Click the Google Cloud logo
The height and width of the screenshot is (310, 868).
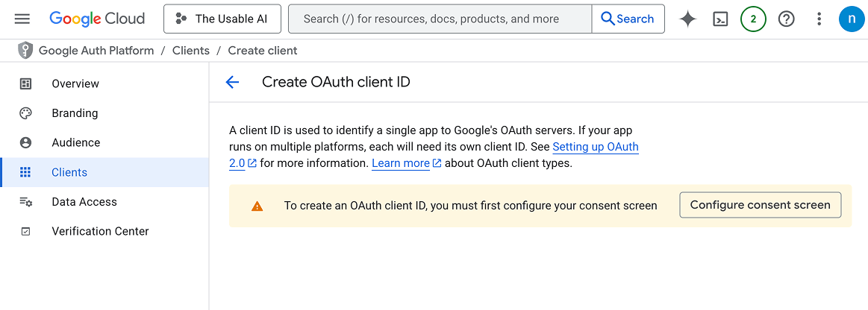tap(97, 19)
